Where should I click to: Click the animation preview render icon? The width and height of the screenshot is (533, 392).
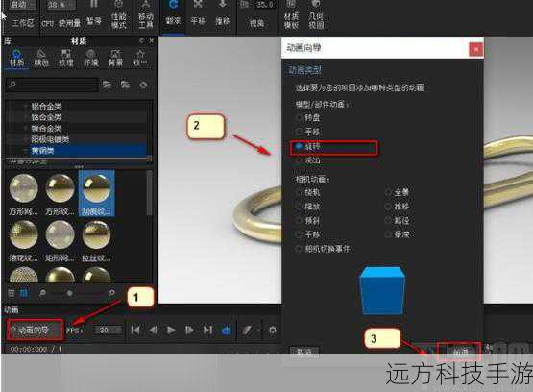(247, 330)
